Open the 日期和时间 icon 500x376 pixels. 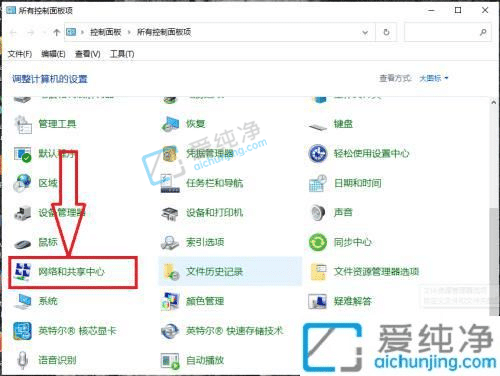pos(318,183)
